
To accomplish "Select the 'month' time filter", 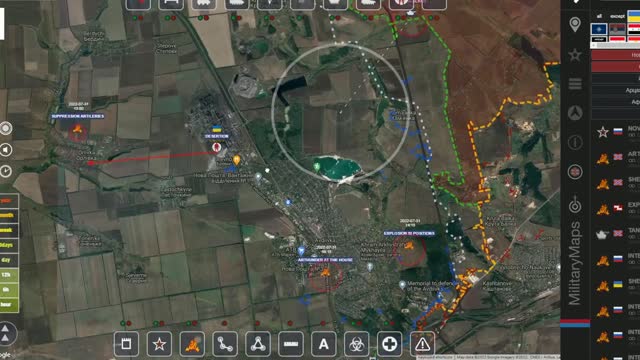I will 8,215.
